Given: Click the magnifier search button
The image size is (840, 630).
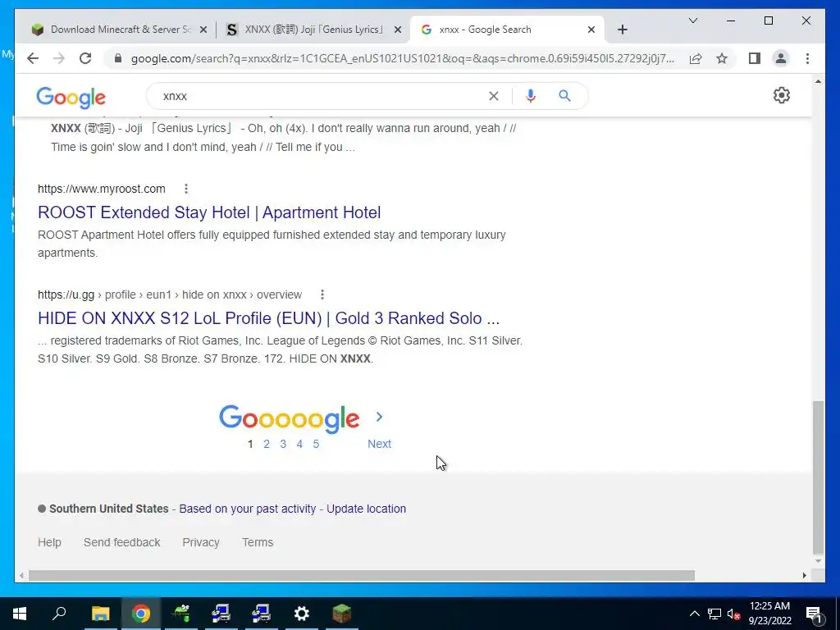Looking at the screenshot, I should coord(564,96).
